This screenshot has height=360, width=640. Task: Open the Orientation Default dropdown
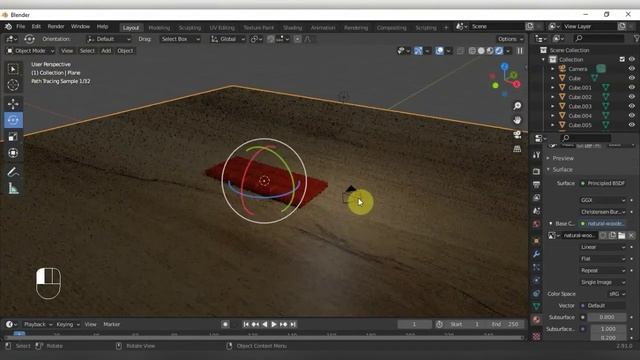coord(108,39)
